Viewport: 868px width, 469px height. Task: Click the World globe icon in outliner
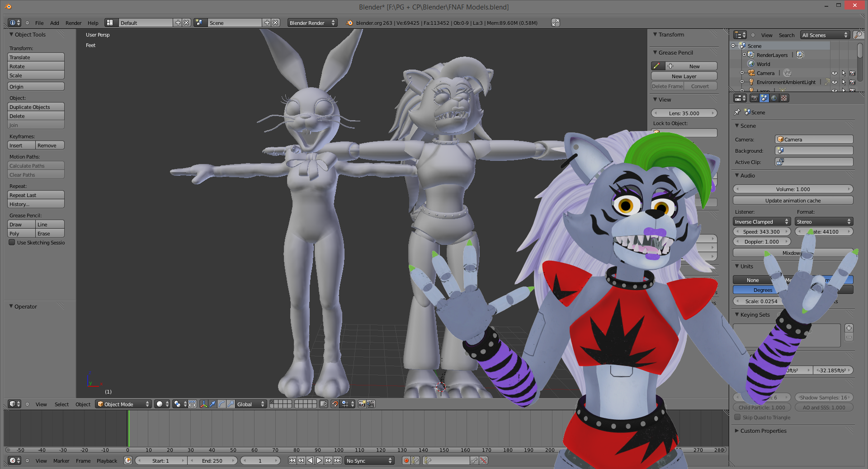[751, 64]
